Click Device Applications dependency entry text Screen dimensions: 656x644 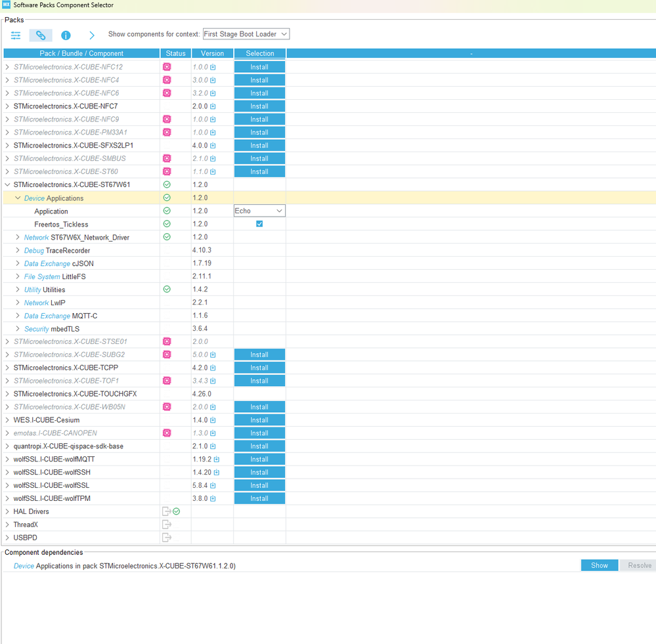click(125, 566)
